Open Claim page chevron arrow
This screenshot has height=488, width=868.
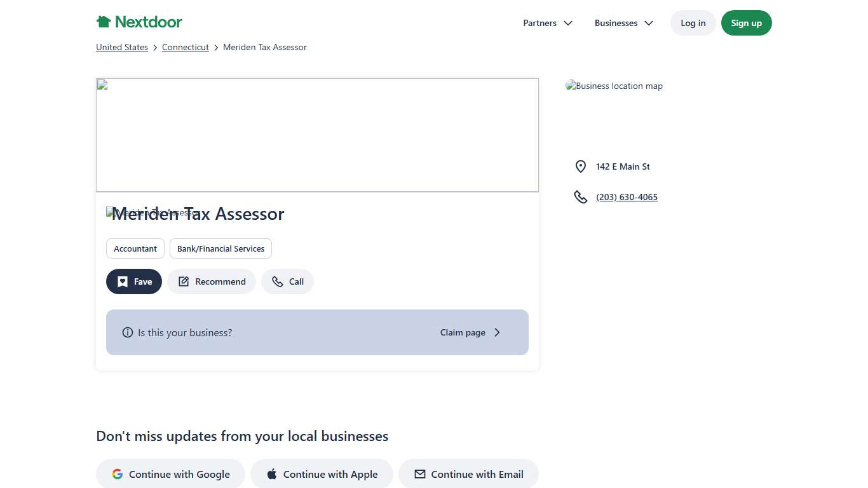[x=497, y=332]
